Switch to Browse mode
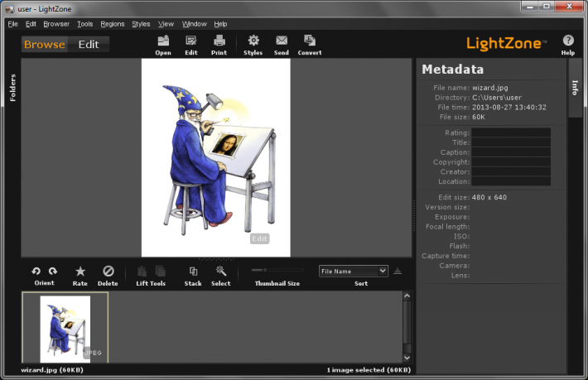588x380 pixels. [x=45, y=44]
